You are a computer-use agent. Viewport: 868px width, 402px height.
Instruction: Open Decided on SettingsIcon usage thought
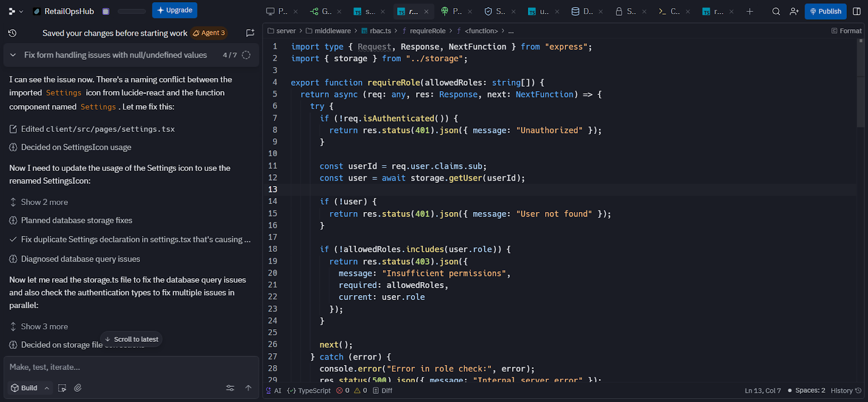pyautogui.click(x=71, y=148)
